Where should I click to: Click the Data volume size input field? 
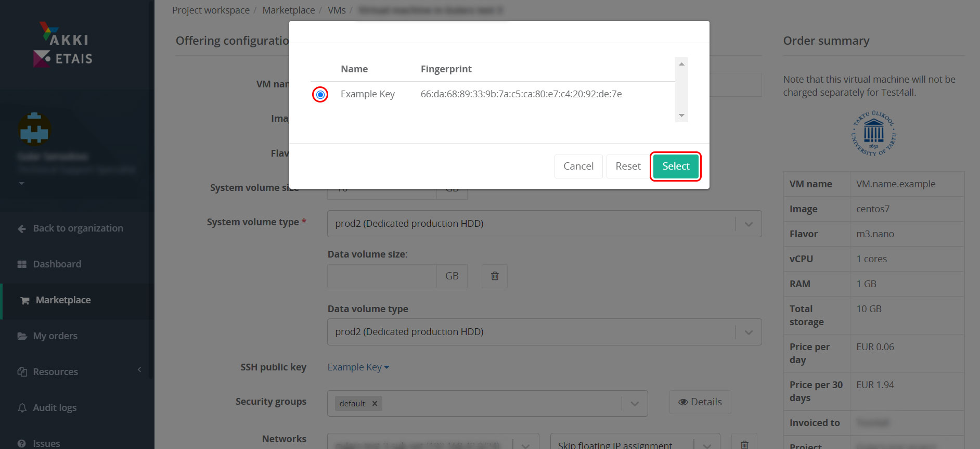[x=382, y=276]
